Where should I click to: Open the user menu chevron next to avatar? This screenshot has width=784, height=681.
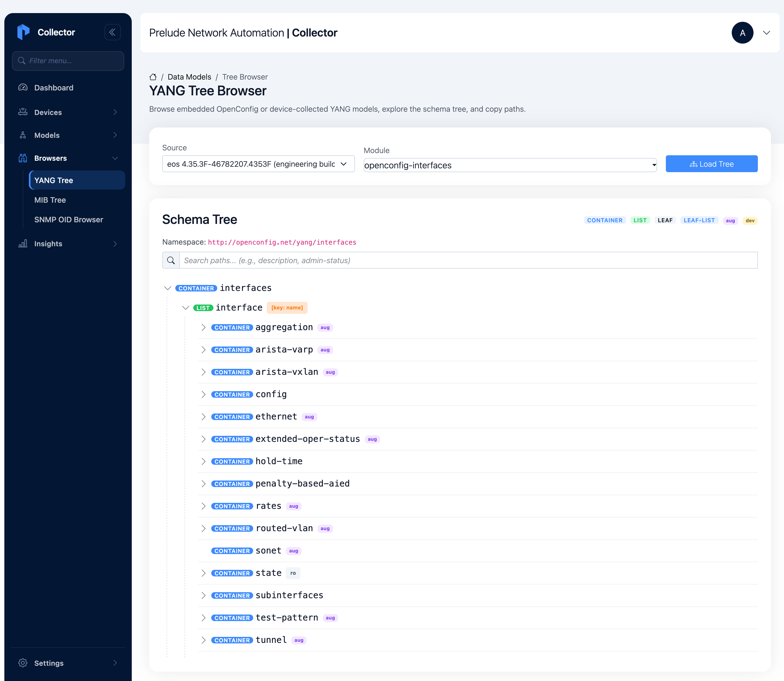(x=767, y=33)
